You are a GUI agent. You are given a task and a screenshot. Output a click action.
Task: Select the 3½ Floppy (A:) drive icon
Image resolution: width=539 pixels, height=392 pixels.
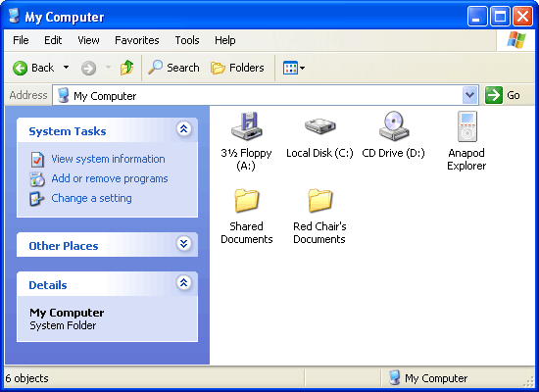246,126
